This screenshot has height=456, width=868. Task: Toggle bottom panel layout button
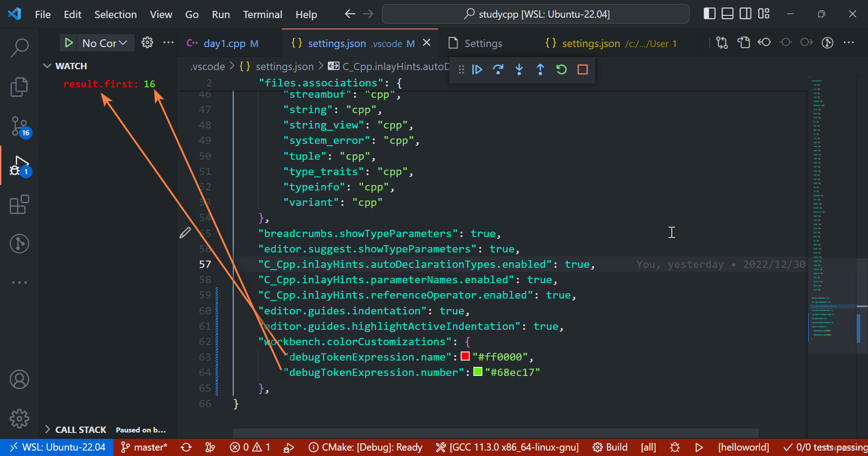727,14
